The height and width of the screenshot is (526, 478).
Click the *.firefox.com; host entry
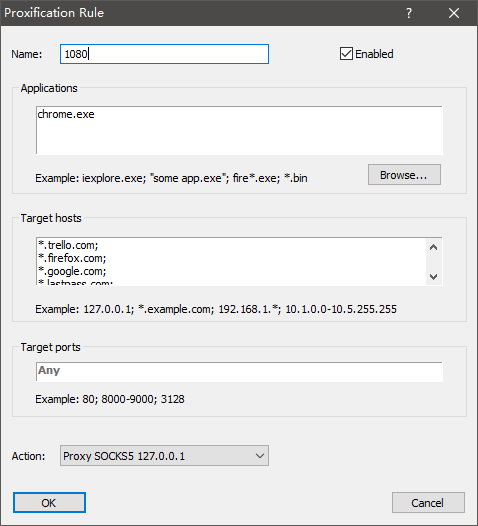[72, 258]
